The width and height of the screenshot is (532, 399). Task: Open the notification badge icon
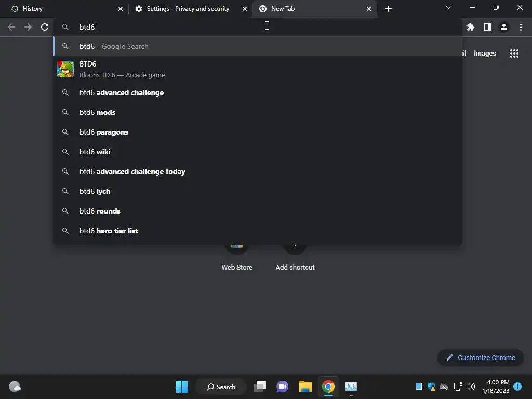[517, 386]
